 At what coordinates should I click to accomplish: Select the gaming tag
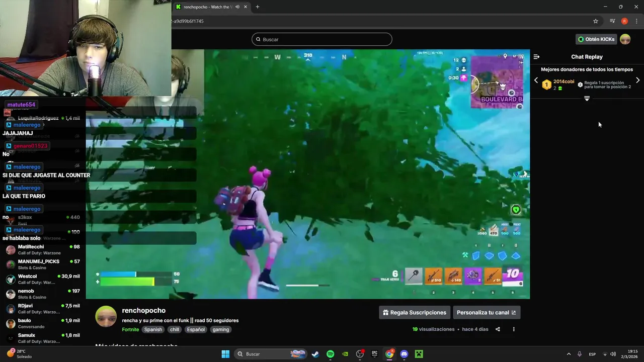(221, 330)
